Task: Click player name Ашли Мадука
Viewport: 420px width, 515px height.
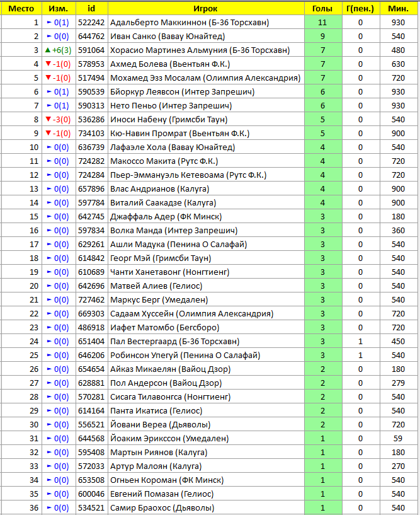Action: pyautogui.click(x=137, y=245)
